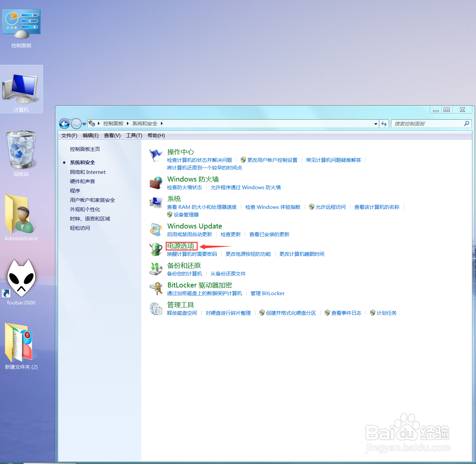Click 计划任务 link
Viewport: 476px width, 464px height.
point(387,313)
